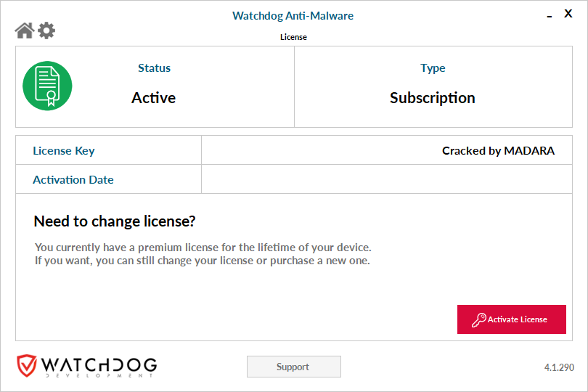Click the Active status value
This screenshot has width=588, height=392.
(153, 98)
